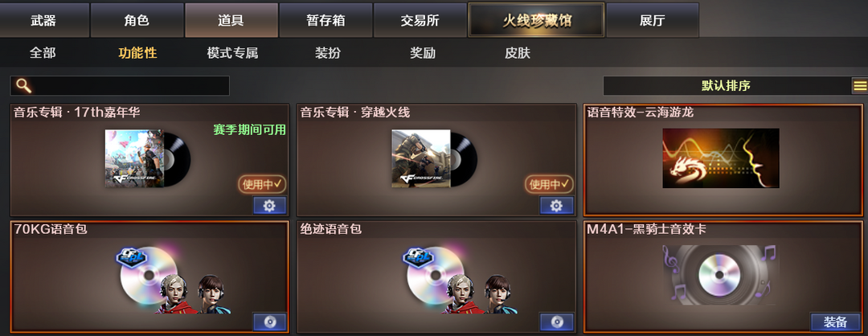Image resolution: width=868 pixels, height=336 pixels.
Task: Select the 语音特效-云海游龙 dragon sound icon
Action: tap(721, 158)
